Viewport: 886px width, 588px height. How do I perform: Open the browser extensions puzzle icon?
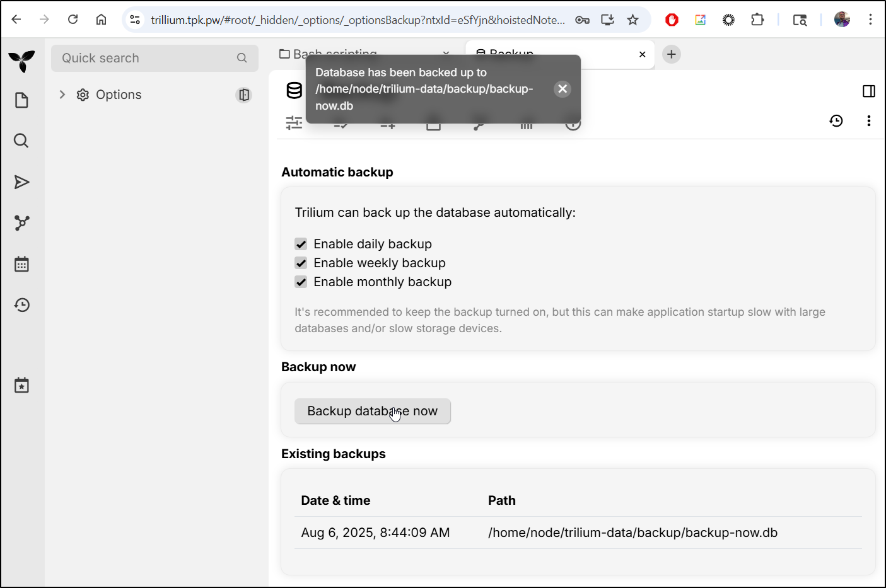757,20
